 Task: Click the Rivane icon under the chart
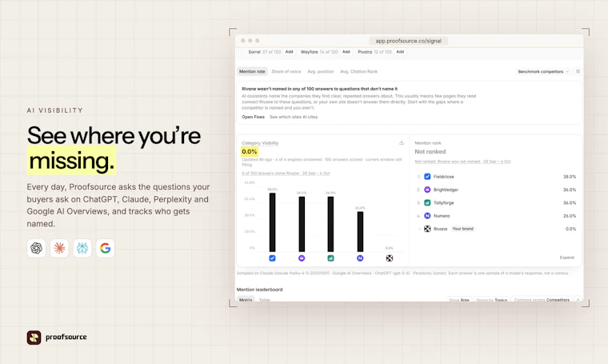click(390, 258)
